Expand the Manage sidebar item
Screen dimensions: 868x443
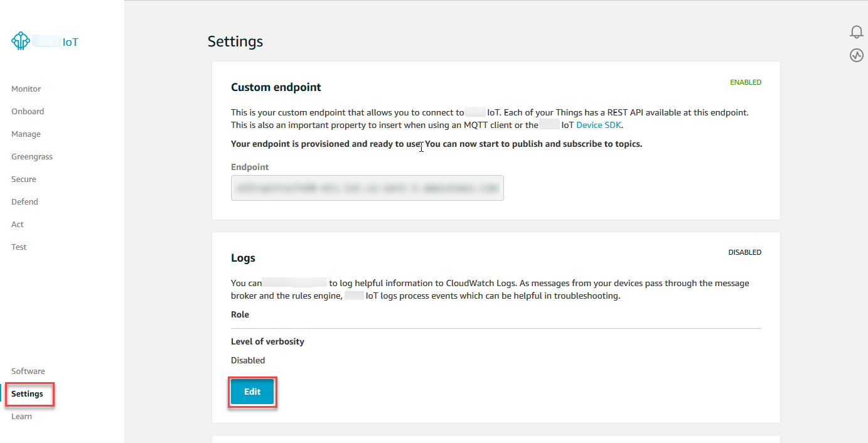pyautogui.click(x=26, y=134)
